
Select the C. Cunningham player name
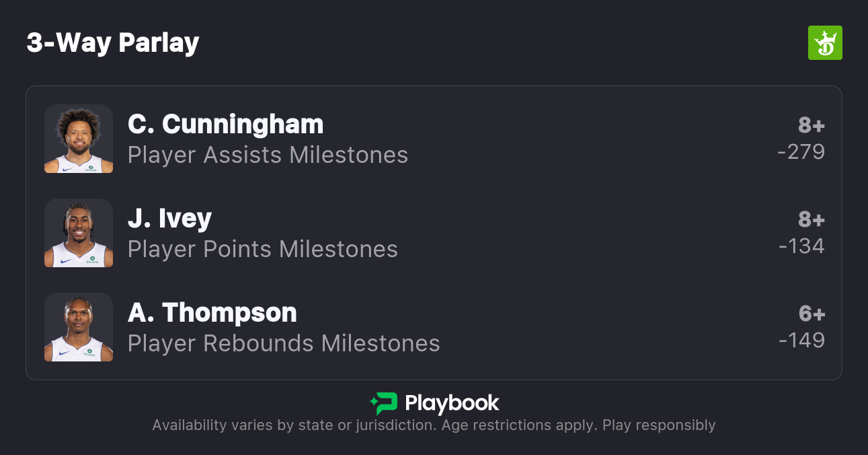[x=225, y=125]
